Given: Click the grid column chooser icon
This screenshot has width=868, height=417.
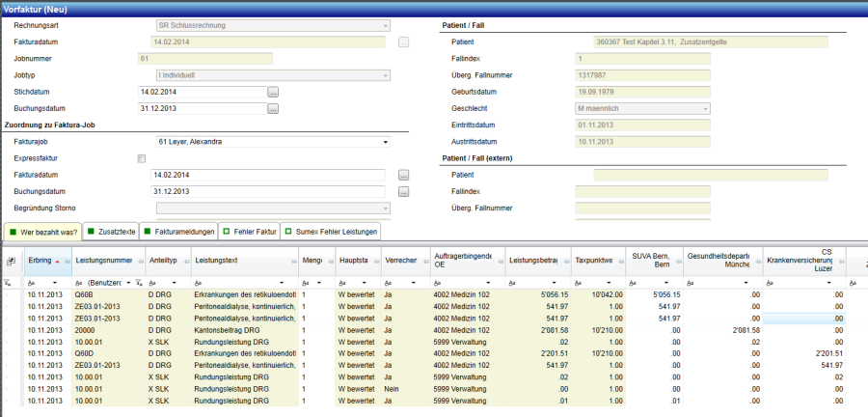Looking at the screenshot, I should (11, 262).
